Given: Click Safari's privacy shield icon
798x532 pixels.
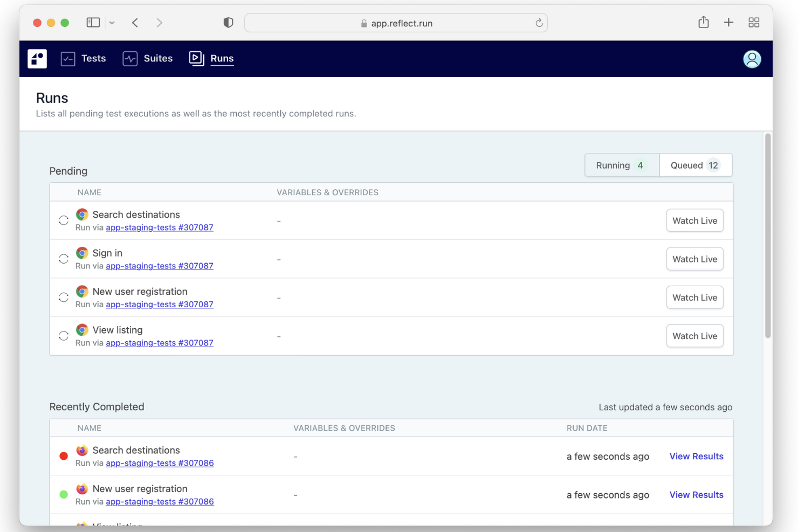Looking at the screenshot, I should tap(228, 23).
